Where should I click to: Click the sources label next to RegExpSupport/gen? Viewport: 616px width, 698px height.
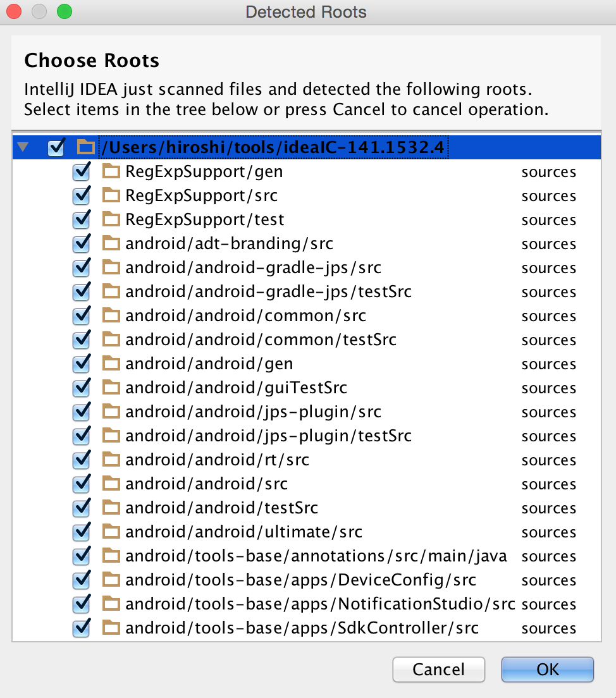pyautogui.click(x=548, y=171)
